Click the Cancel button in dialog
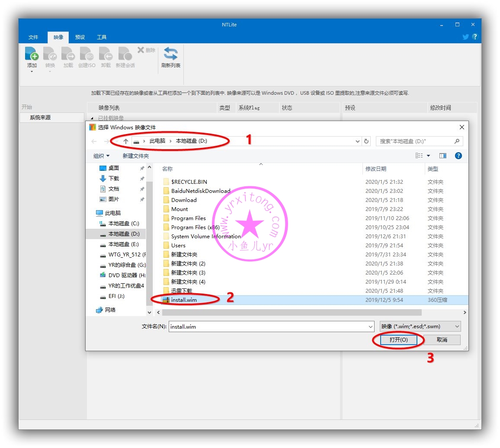Screen dimensions: 500x448 coord(442,340)
